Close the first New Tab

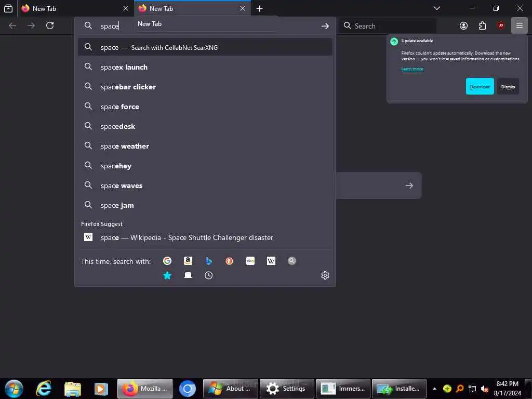(126, 8)
